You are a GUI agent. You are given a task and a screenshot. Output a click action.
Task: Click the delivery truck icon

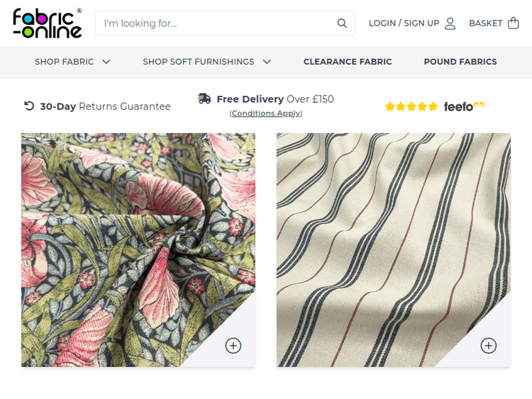(x=205, y=99)
